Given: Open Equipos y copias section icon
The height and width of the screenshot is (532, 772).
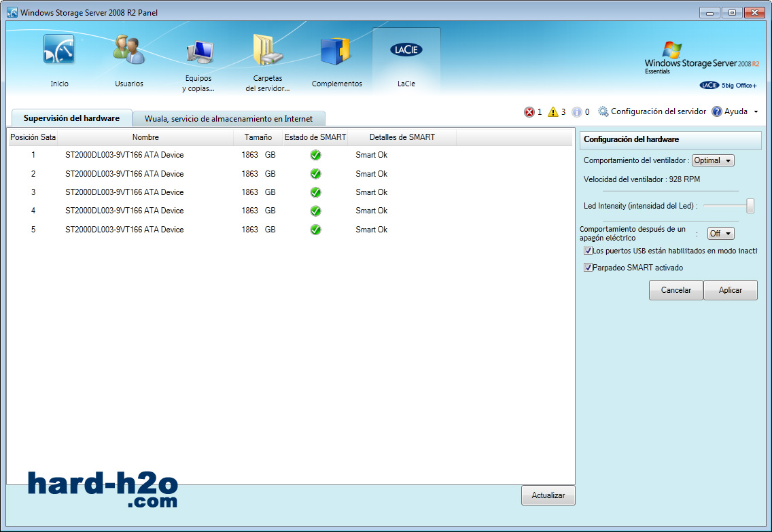Looking at the screenshot, I should 199,52.
